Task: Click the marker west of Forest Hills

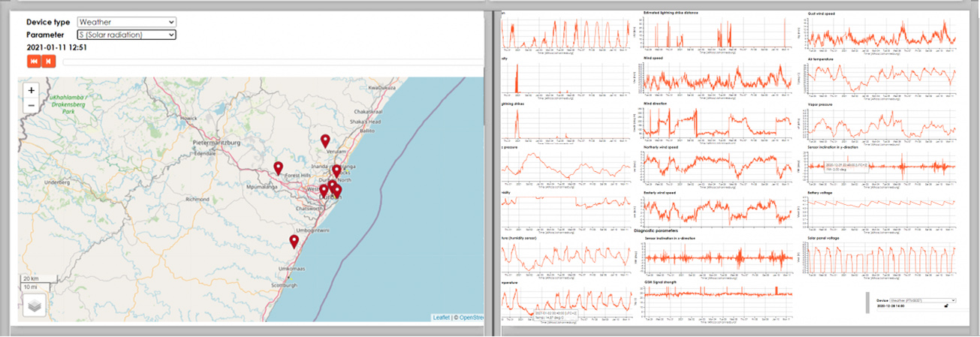Action: pyautogui.click(x=278, y=167)
